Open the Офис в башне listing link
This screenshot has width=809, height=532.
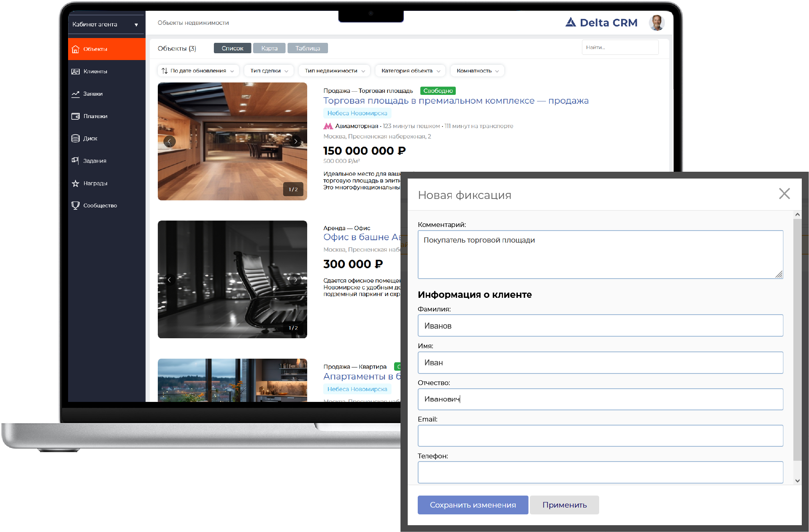[x=362, y=237]
